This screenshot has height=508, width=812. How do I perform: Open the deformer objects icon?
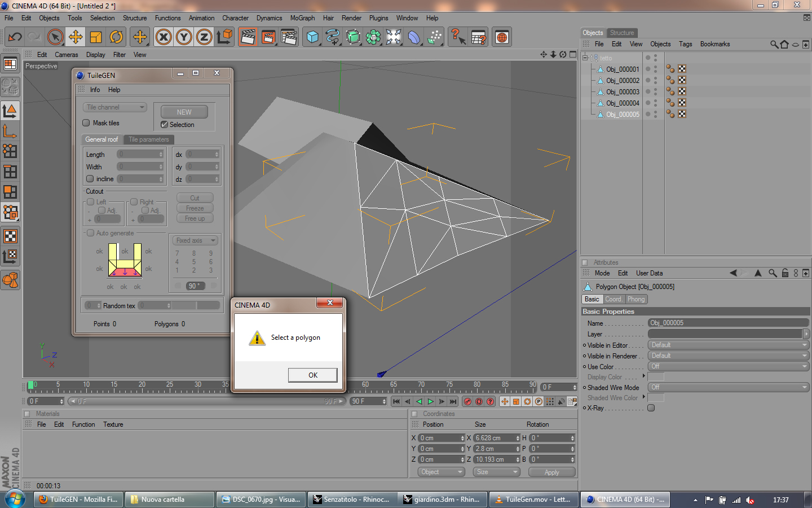click(x=414, y=37)
